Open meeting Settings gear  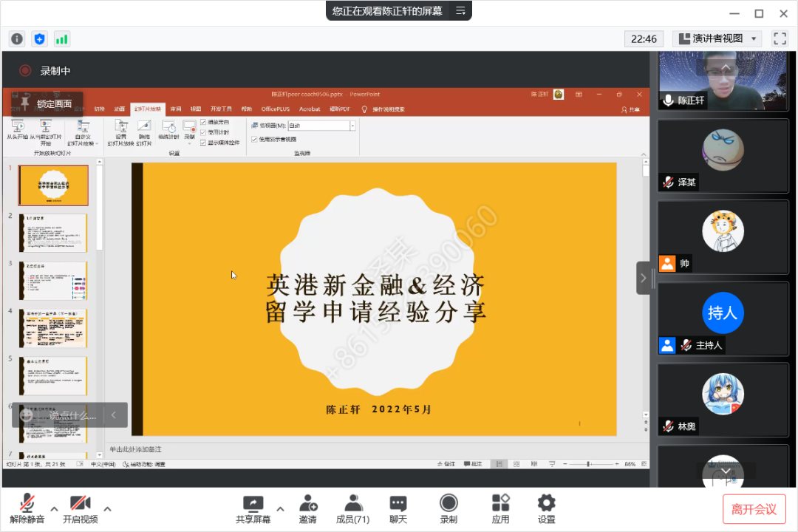click(x=546, y=509)
